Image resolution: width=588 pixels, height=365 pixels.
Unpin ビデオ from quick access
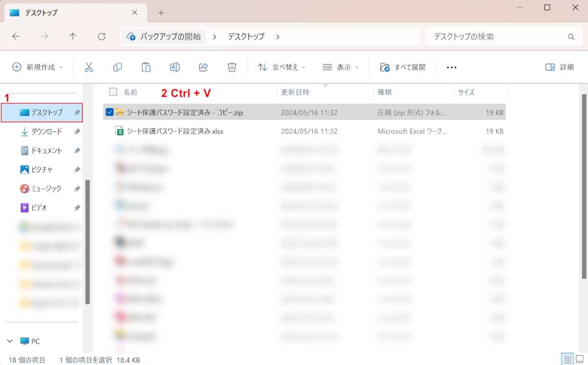coord(77,208)
